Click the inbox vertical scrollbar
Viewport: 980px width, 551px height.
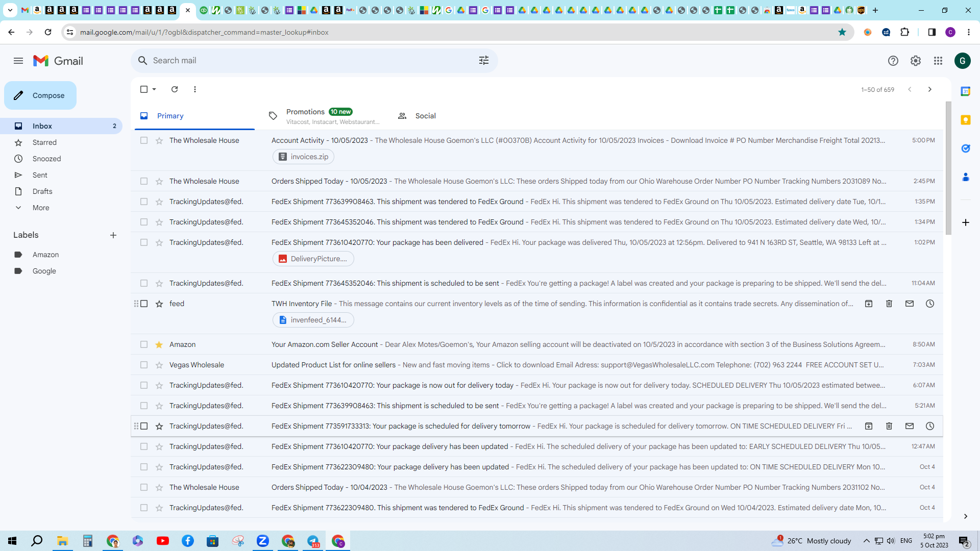[948, 168]
